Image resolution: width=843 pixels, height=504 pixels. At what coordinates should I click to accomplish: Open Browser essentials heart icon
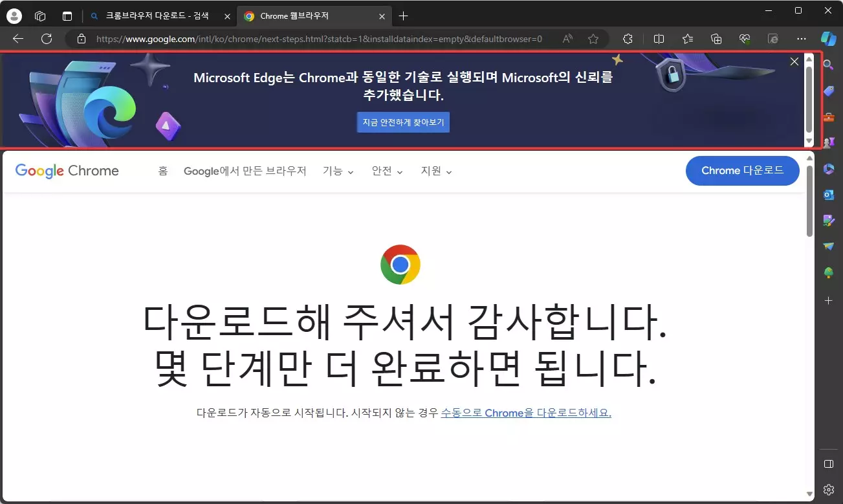(x=745, y=39)
